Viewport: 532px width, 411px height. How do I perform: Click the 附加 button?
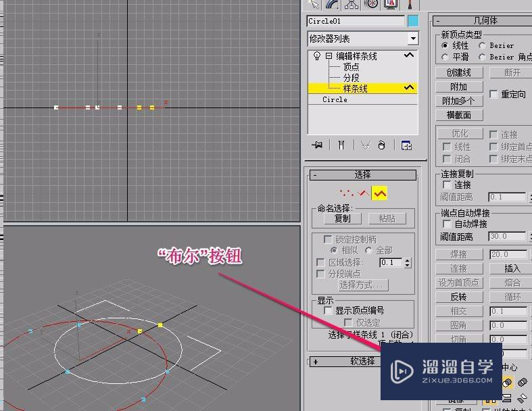click(x=459, y=87)
